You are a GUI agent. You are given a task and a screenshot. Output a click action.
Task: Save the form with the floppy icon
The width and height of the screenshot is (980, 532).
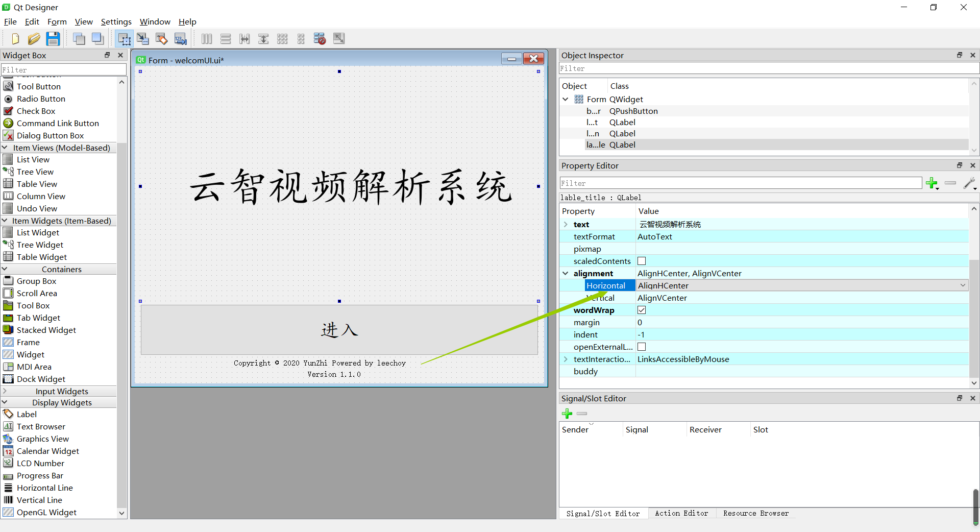tap(53, 39)
